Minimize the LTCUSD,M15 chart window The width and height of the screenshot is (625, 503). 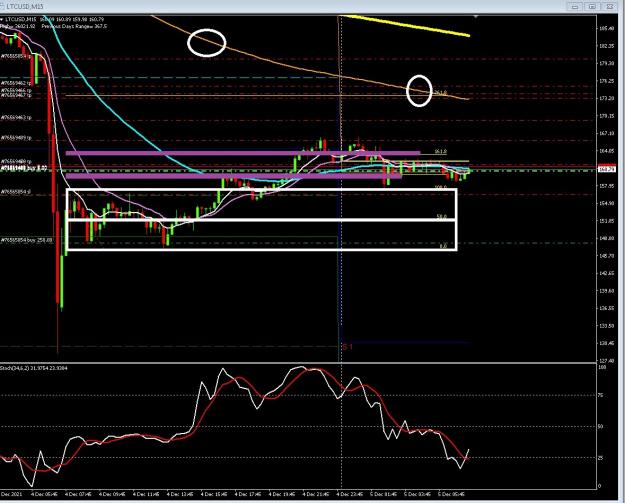point(575,6)
